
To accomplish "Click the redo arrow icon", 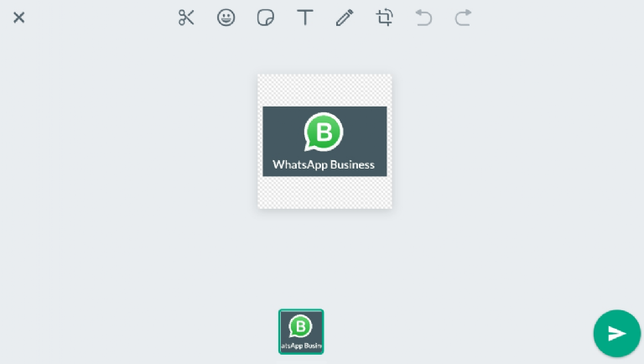I will 463,18.
